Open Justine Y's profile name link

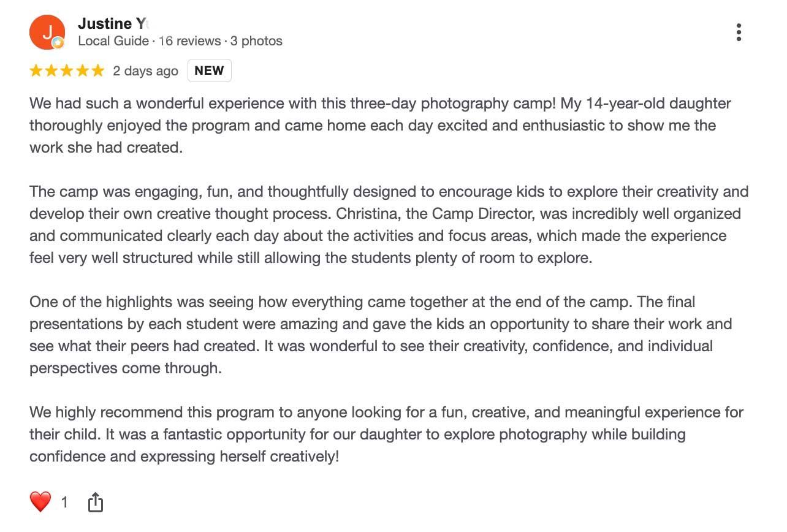click(113, 24)
